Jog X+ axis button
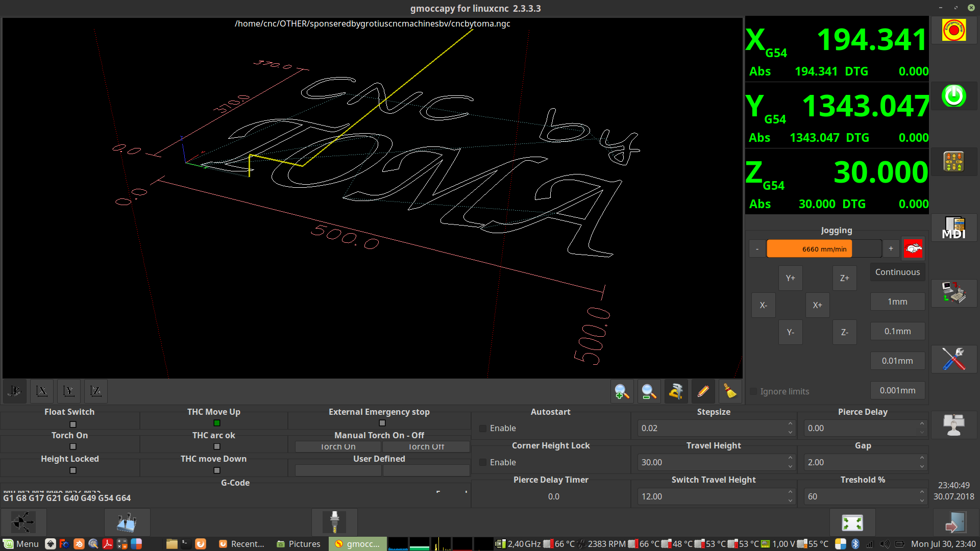The height and width of the screenshot is (551, 980). click(817, 305)
